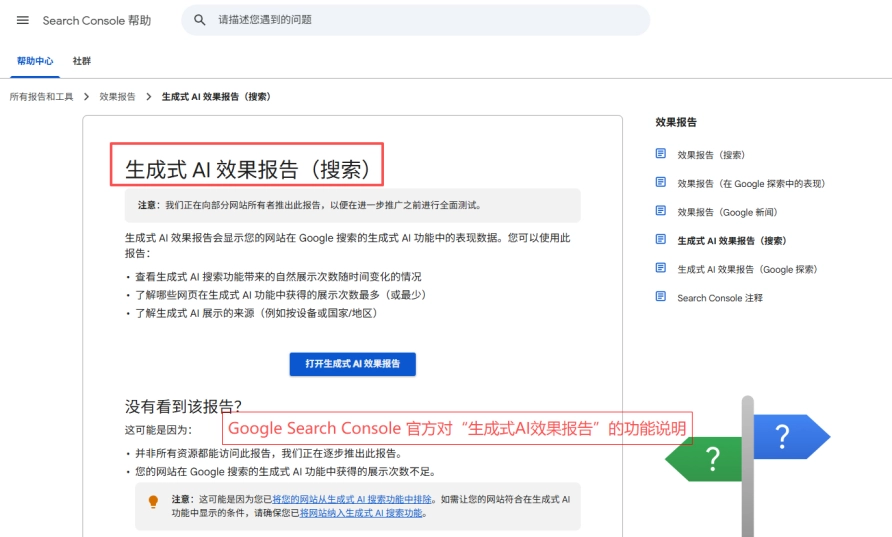Click bullet 并非所有资源都能访问此报告
The width and height of the screenshot is (892, 537).
(x=269, y=454)
